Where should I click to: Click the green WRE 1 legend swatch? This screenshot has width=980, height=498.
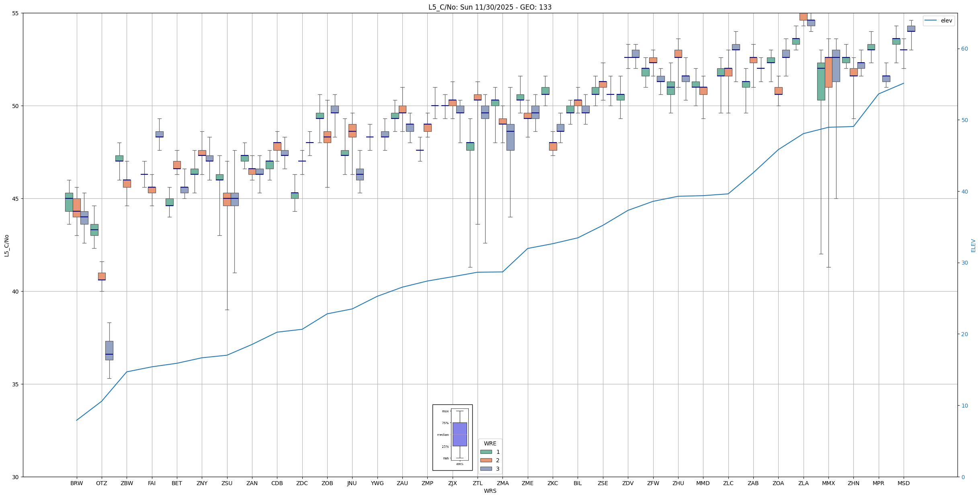[x=486, y=452]
